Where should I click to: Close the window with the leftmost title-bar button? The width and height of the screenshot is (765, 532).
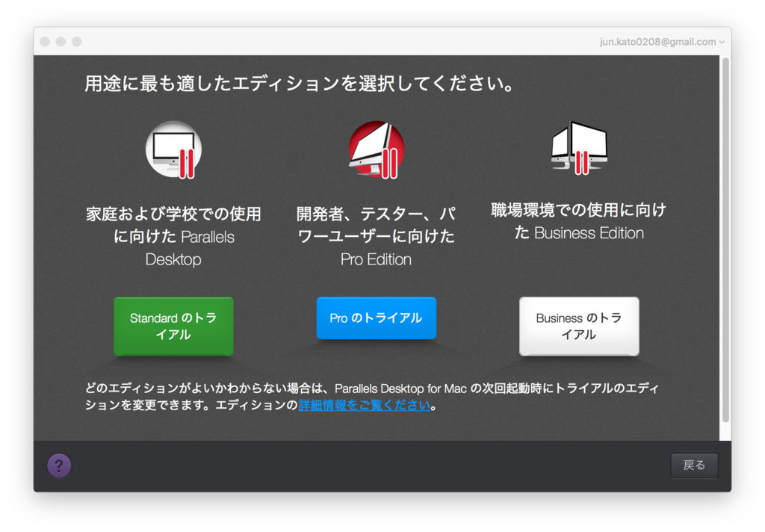pos(45,42)
